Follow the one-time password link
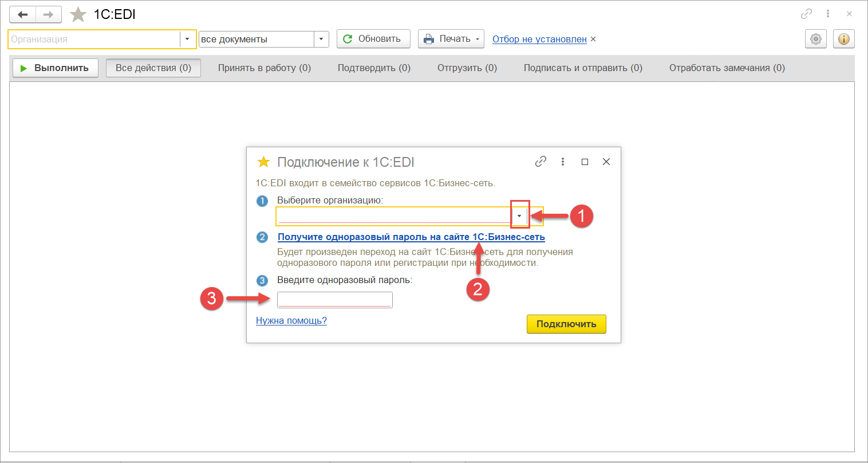868x463 pixels. point(411,237)
